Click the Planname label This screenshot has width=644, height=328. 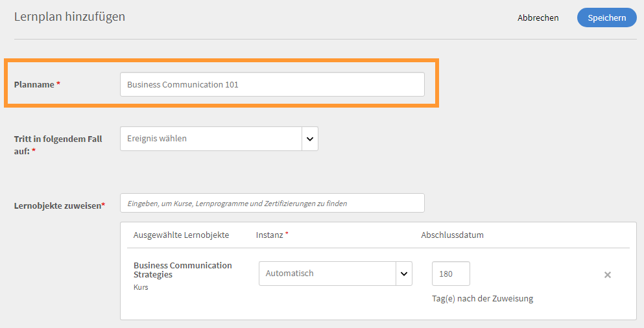[34, 84]
